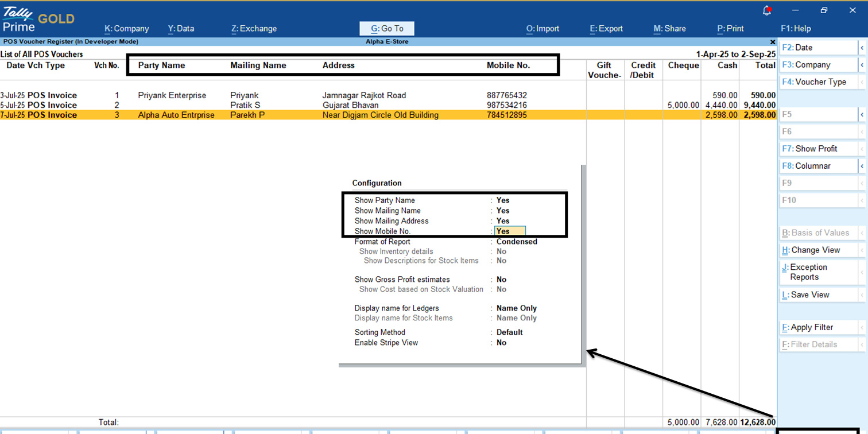The width and height of the screenshot is (868, 434).
Task: Select G: Go To
Action: click(387, 28)
